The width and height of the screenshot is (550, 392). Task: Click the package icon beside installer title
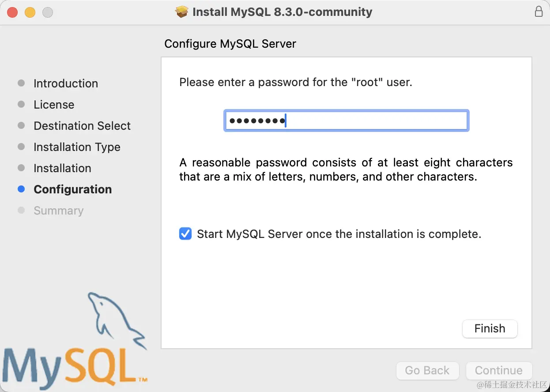click(182, 12)
